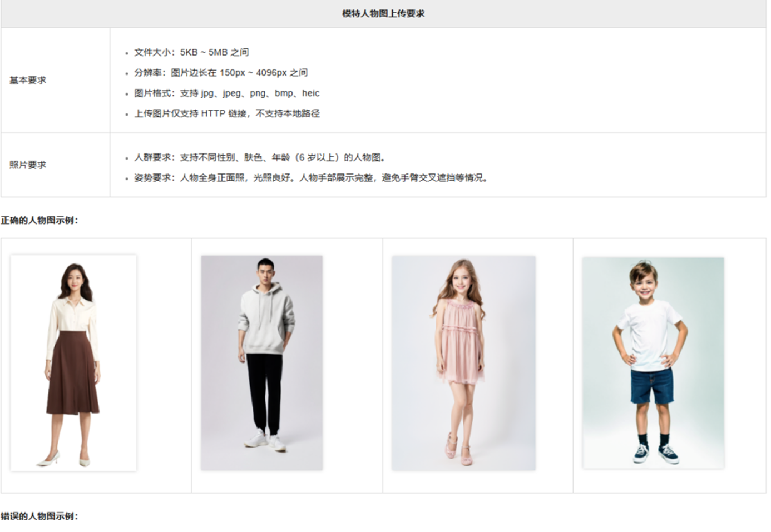Click the 不支持本地路径 text
The width and height of the screenshot is (771, 532).
[x=288, y=113]
